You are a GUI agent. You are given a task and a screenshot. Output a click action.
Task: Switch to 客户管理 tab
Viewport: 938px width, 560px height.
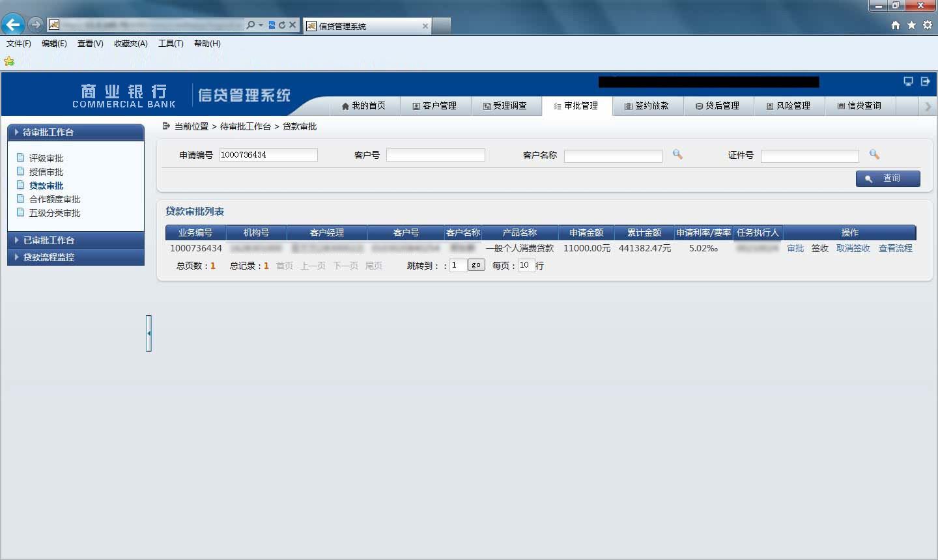434,105
